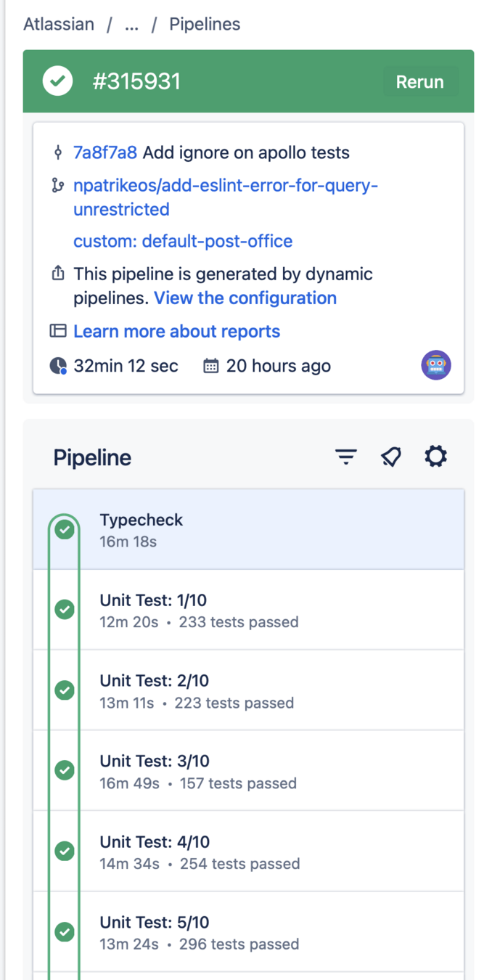Click the Unit Test 3/10 status checkmark
This screenshot has width=484, height=980.
click(x=65, y=770)
